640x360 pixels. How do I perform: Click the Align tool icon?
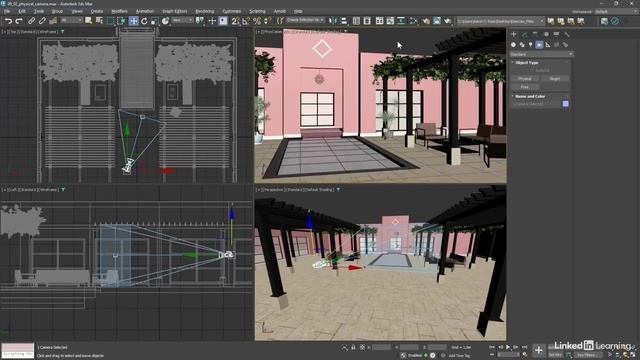point(344,21)
